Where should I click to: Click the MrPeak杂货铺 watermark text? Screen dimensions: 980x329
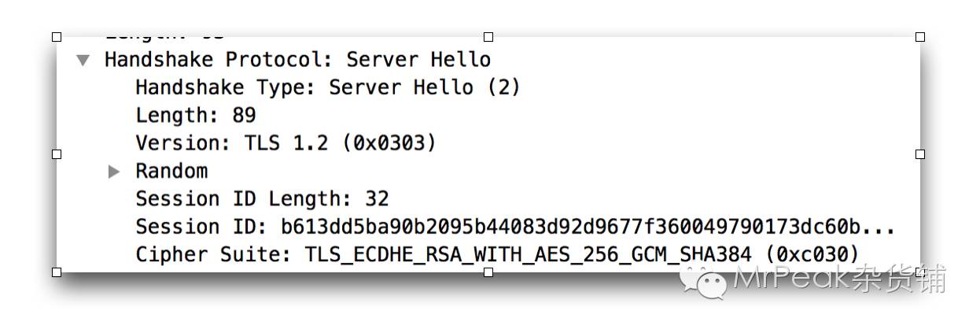coord(839,279)
